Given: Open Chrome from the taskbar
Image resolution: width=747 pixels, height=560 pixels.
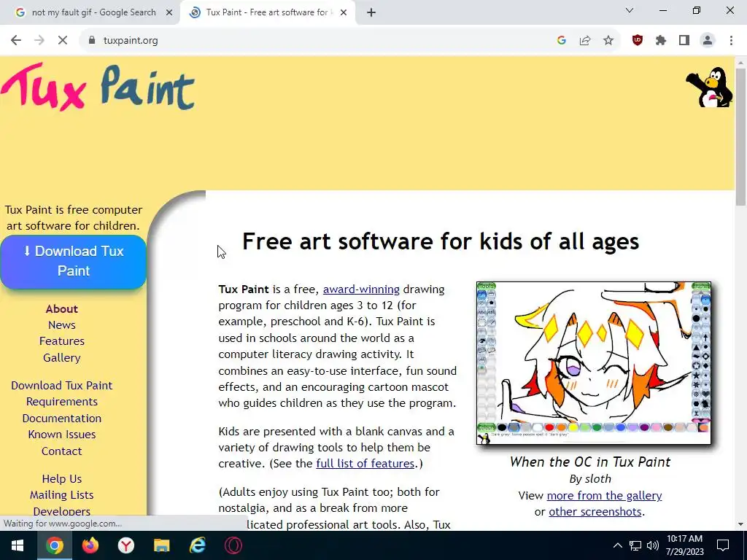Looking at the screenshot, I should [54, 545].
